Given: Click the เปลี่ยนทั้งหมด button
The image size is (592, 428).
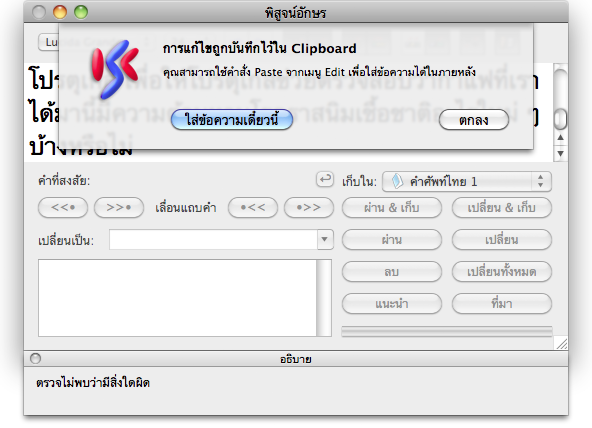Looking at the screenshot, I should 502,271.
